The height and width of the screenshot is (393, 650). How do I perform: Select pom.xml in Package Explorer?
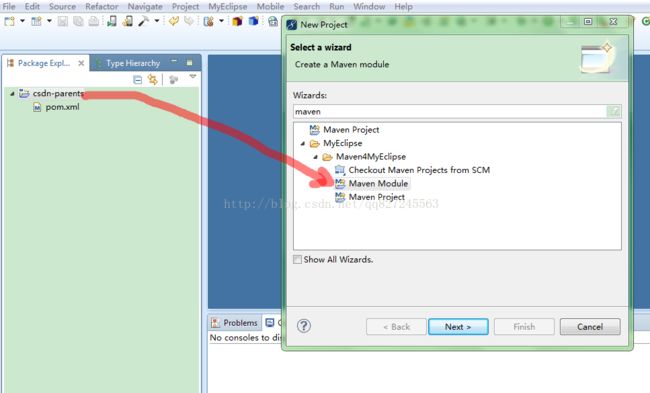click(x=62, y=107)
